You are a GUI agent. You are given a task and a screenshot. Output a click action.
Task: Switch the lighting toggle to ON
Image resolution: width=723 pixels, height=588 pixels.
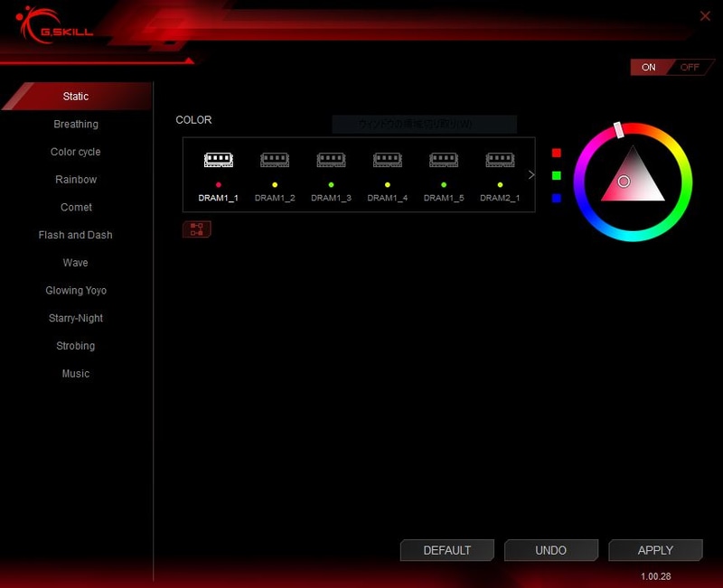click(x=649, y=67)
